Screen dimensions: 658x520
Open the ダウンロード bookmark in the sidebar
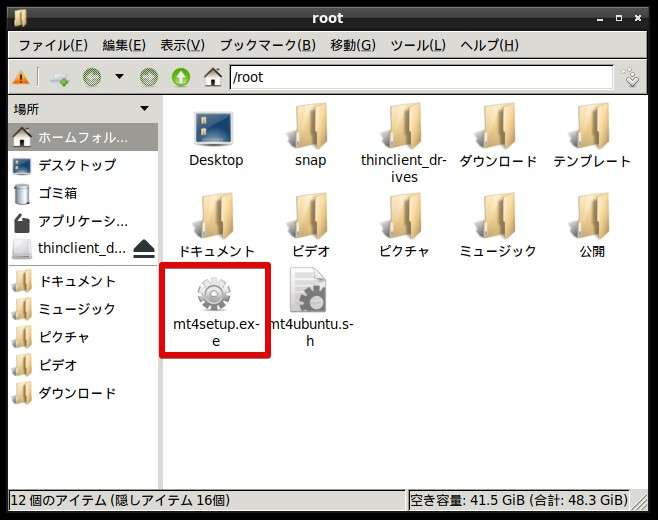click(83, 393)
